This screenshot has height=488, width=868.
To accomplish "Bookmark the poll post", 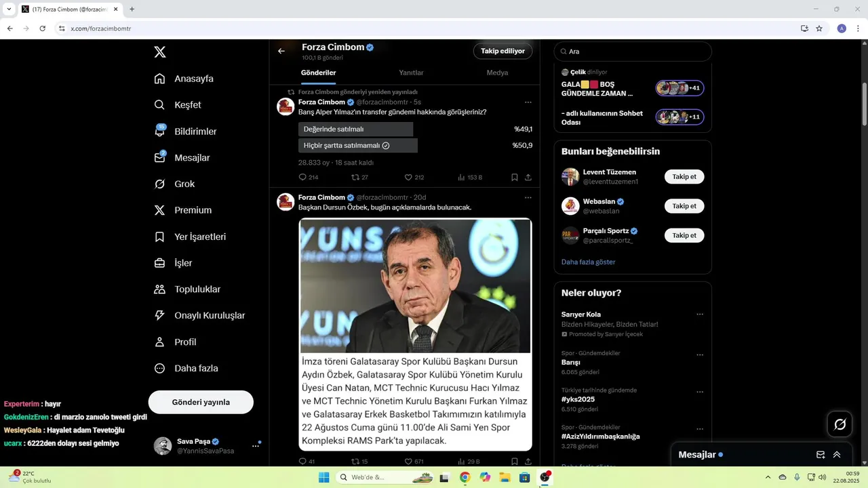I will pyautogui.click(x=515, y=178).
